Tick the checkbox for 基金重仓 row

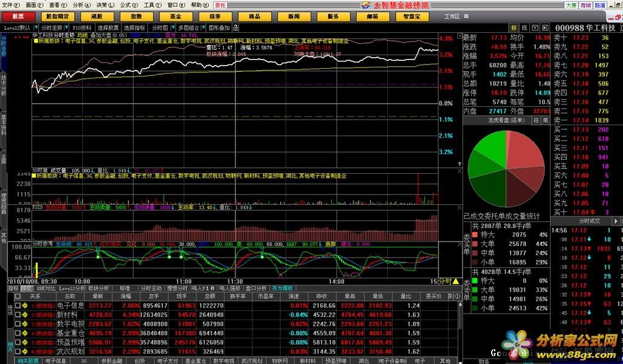(x=18, y=333)
